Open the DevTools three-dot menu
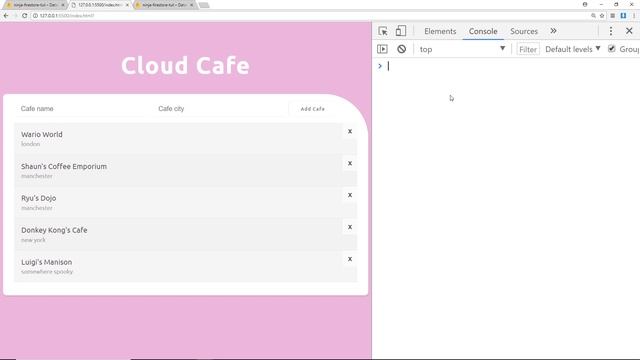640x360 pixels. tap(611, 31)
